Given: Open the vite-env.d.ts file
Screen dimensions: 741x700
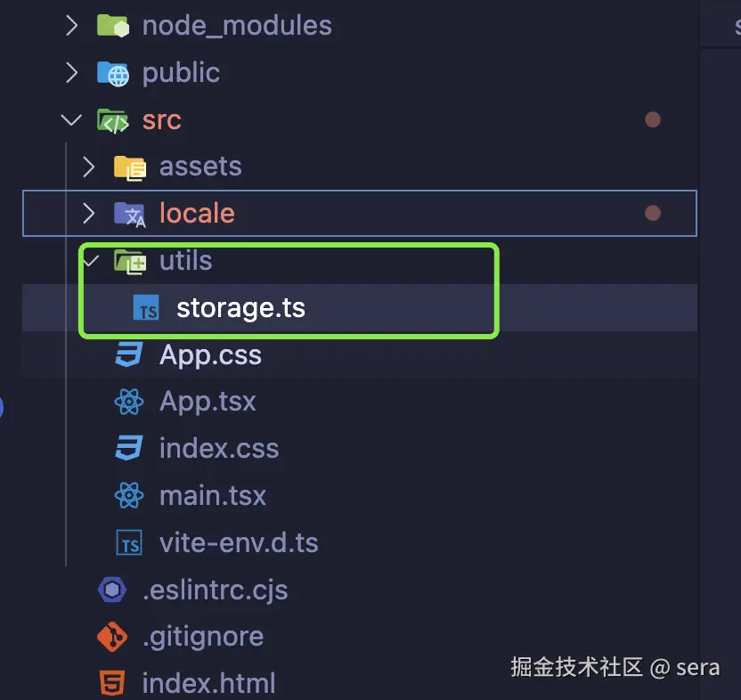Looking at the screenshot, I should pos(238,542).
